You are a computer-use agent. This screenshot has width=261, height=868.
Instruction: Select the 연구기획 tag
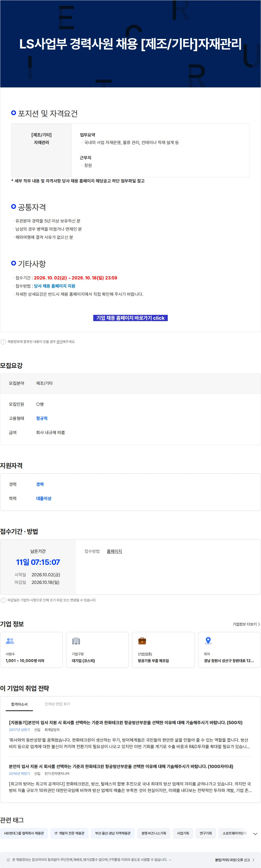coord(206,833)
